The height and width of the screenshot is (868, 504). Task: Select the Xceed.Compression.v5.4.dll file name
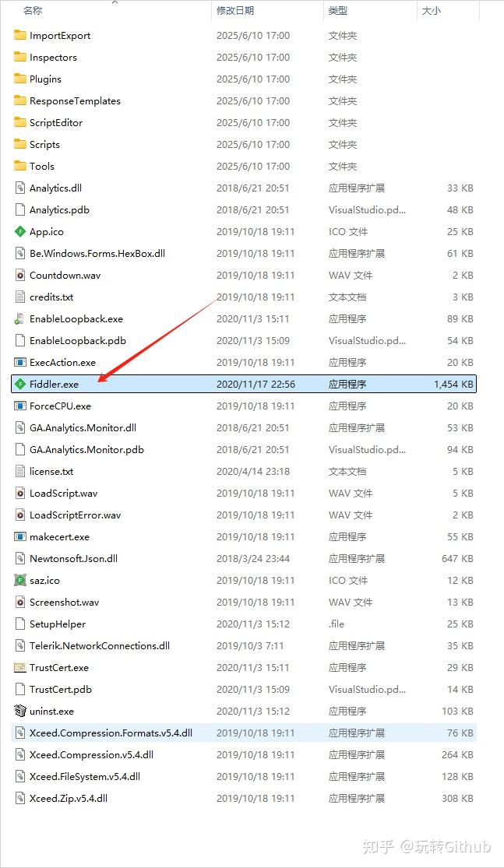click(91, 754)
